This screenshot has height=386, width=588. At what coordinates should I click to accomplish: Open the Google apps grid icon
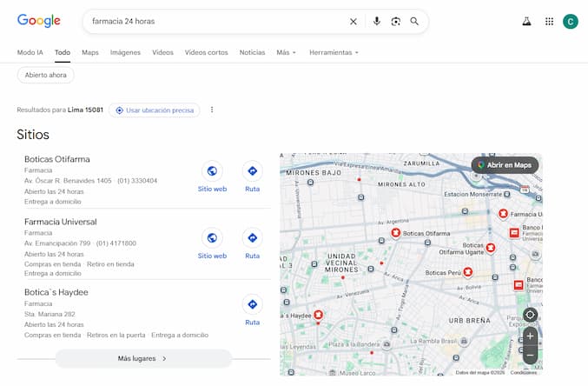549,22
